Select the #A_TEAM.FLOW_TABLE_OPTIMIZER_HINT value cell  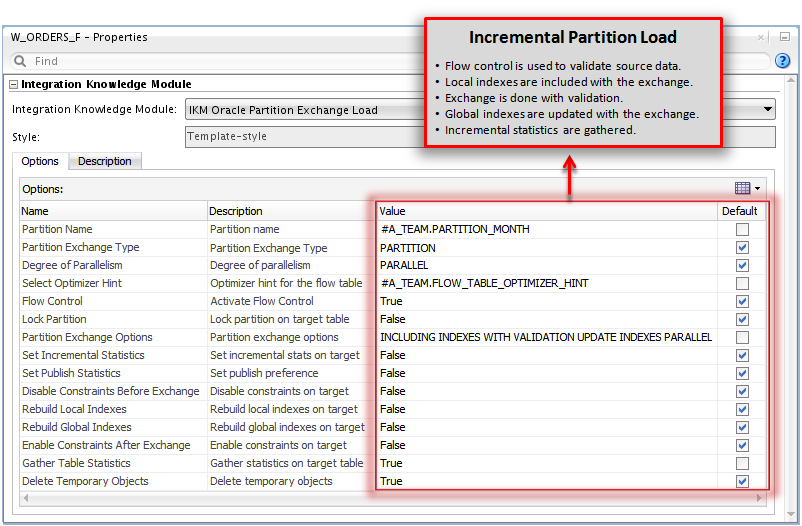click(547, 283)
